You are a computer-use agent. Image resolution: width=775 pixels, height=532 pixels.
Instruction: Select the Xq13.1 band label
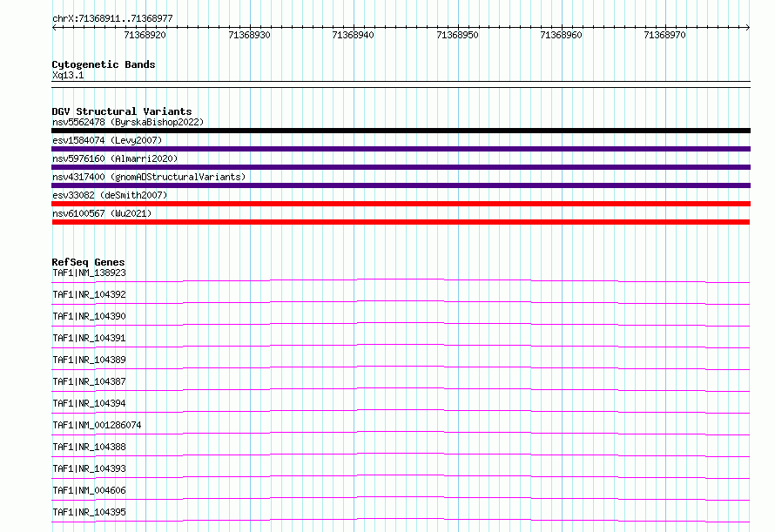click(x=68, y=75)
